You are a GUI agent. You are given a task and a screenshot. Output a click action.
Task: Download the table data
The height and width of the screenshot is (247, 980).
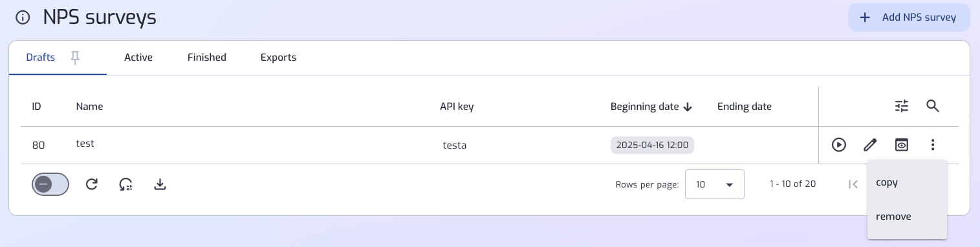160,184
